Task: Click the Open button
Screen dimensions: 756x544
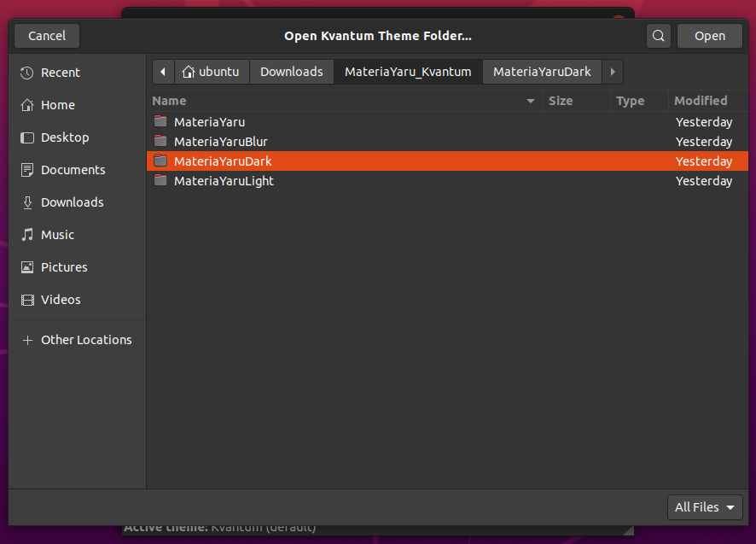Action: 709,36
